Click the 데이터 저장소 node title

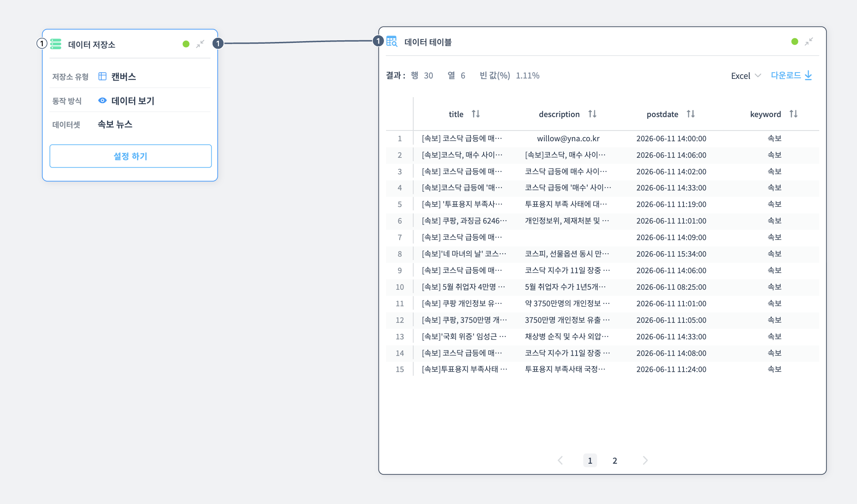coord(92,45)
